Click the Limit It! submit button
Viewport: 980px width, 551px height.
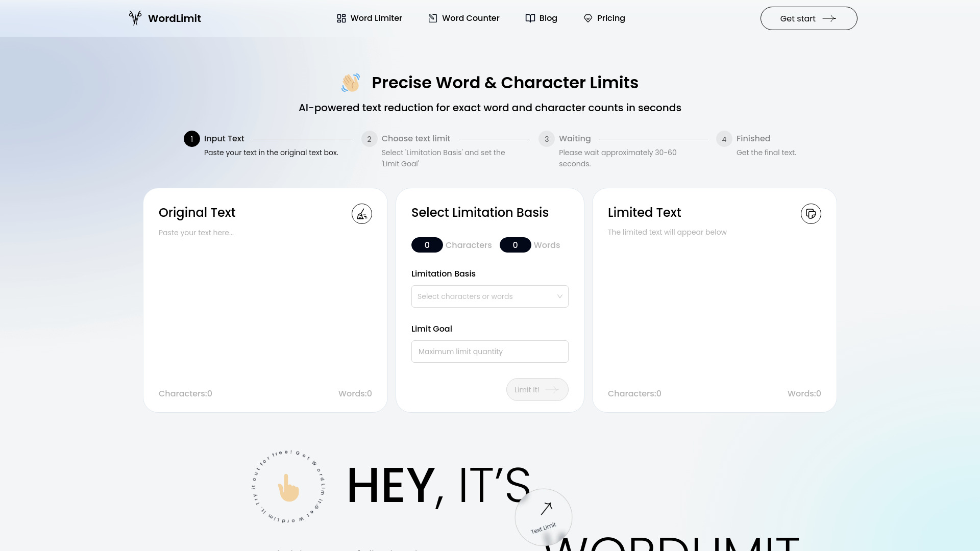(x=536, y=390)
